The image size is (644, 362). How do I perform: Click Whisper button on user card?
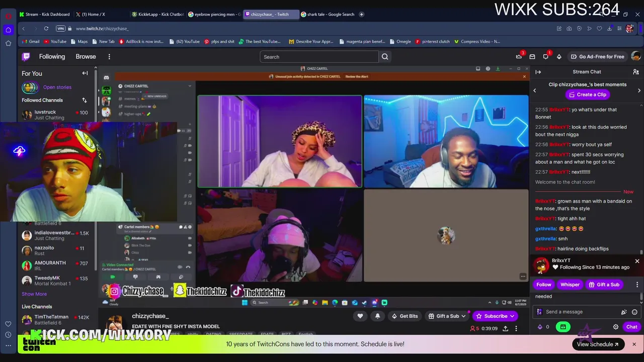point(570,285)
